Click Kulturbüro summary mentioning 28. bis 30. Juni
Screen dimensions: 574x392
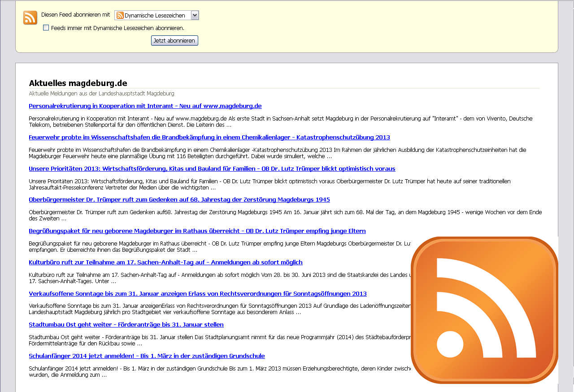[220, 278]
